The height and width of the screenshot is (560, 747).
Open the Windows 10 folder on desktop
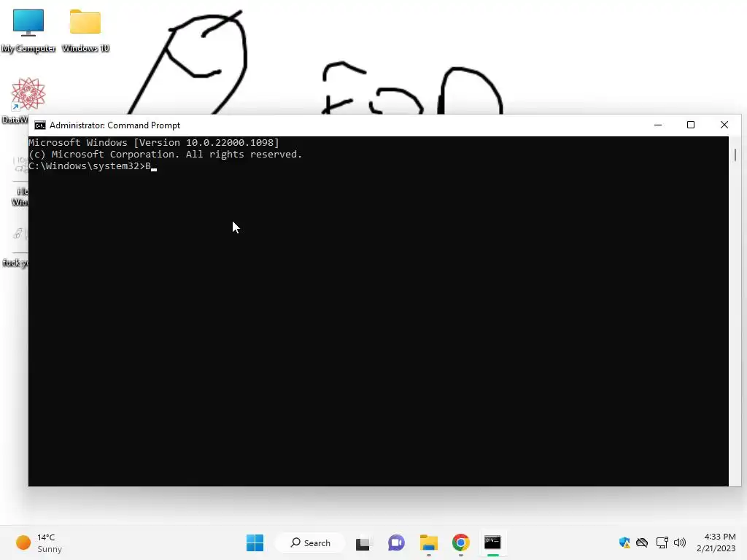[85, 31]
